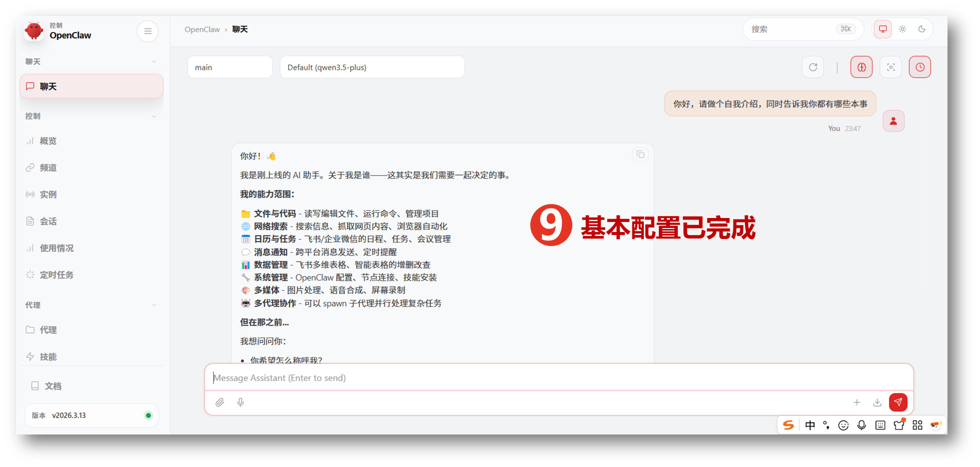The height and width of the screenshot is (467, 980).
Task: Toggle the sidebar hamburger menu button
Action: 148,31
